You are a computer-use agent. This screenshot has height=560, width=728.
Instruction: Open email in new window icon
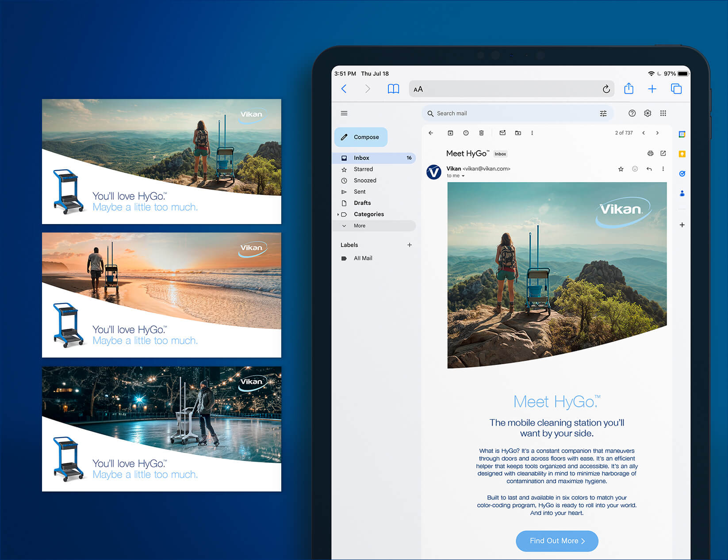663,153
